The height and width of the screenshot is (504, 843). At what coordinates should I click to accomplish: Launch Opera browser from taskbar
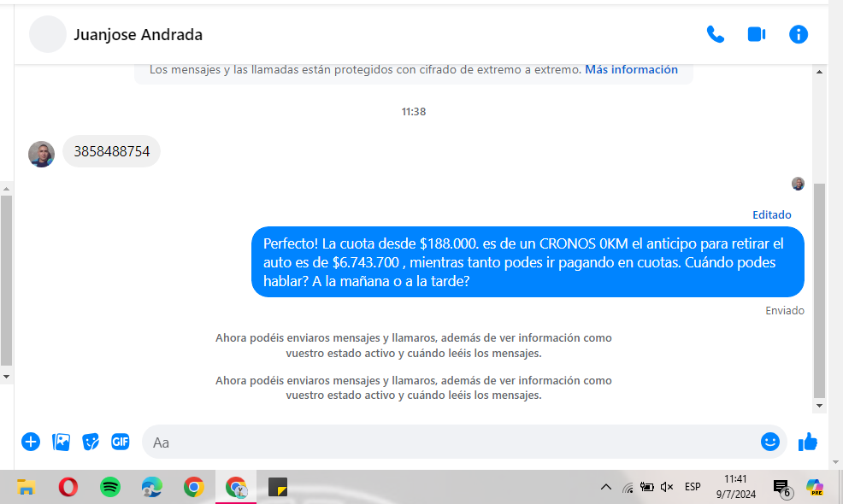(x=68, y=488)
